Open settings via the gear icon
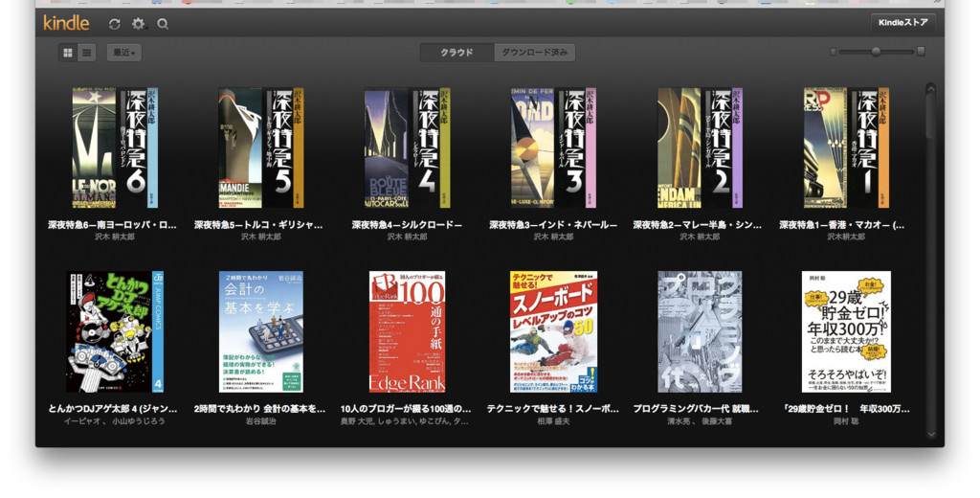The width and height of the screenshot is (980, 498). pyautogui.click(x=138, y=24)
